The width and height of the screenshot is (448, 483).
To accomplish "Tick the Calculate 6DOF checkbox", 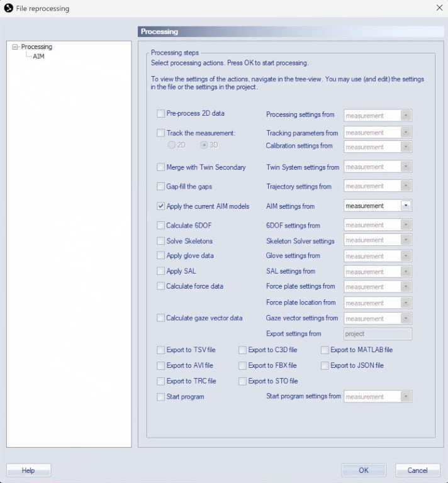I will (160, 225).
